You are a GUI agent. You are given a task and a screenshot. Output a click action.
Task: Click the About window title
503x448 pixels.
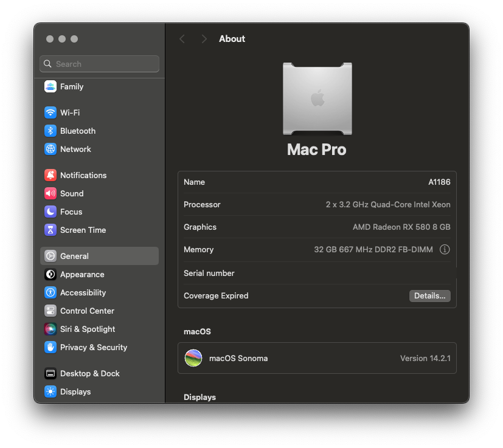tap(232, 39)
